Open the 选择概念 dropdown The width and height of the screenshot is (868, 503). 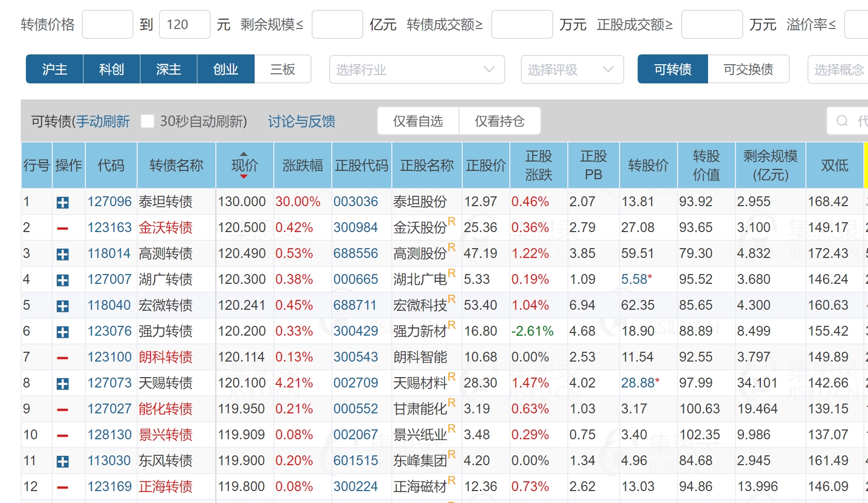[838, 69]
